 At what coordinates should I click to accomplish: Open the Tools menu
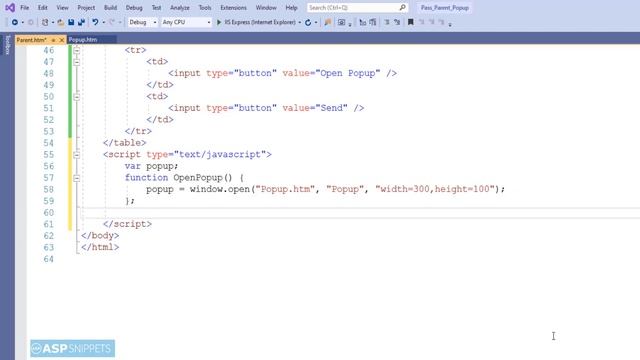[205, 8]
